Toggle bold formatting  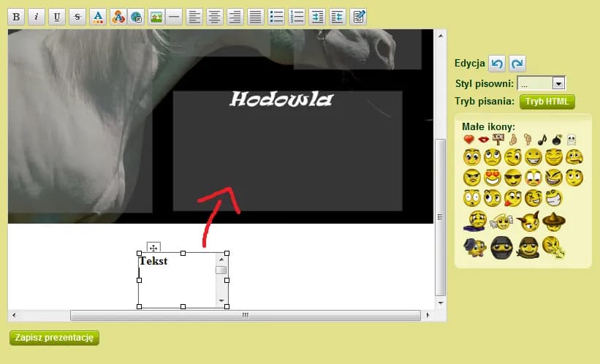[x=16, y=18]
